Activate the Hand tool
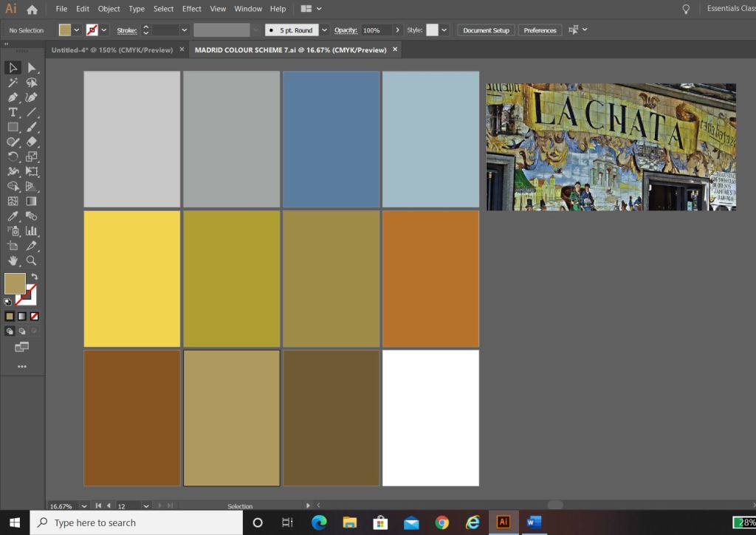 pyautogui.click(x=13, y=260)
